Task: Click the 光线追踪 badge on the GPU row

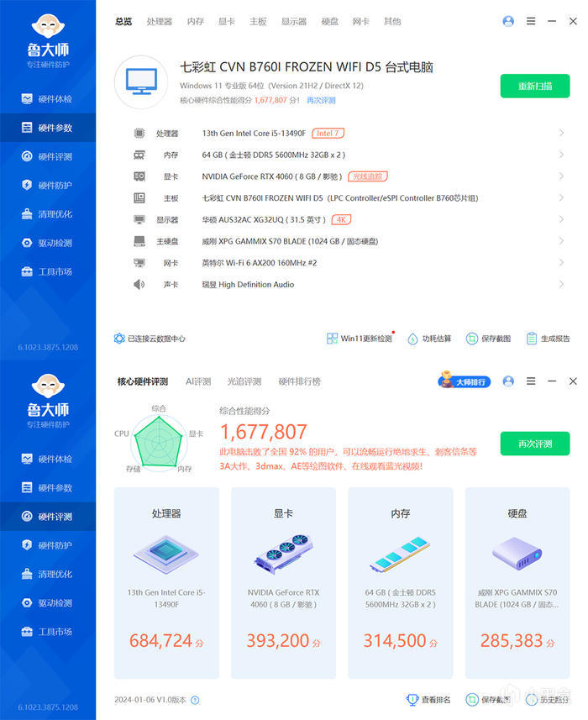Action: click(368, 176)
